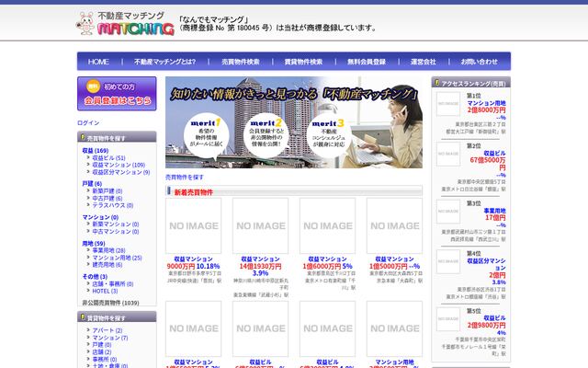
Task: Click the 不動産マッチング hero banner image
Action: pyautogui.click(x=294, y=122)
